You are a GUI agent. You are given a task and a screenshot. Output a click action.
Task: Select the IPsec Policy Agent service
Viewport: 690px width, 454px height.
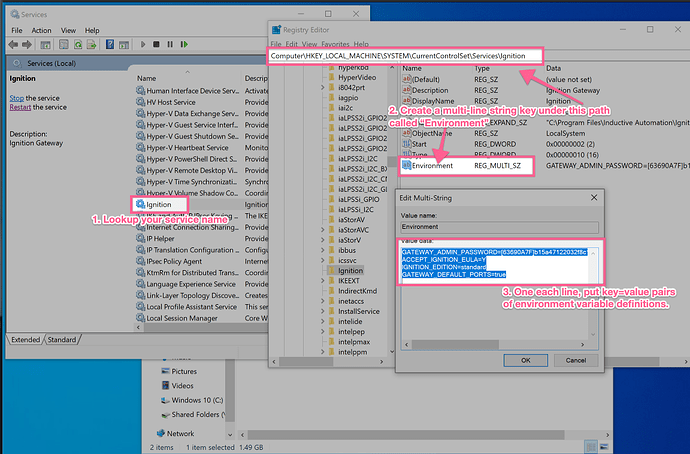(x=174, y=261)
